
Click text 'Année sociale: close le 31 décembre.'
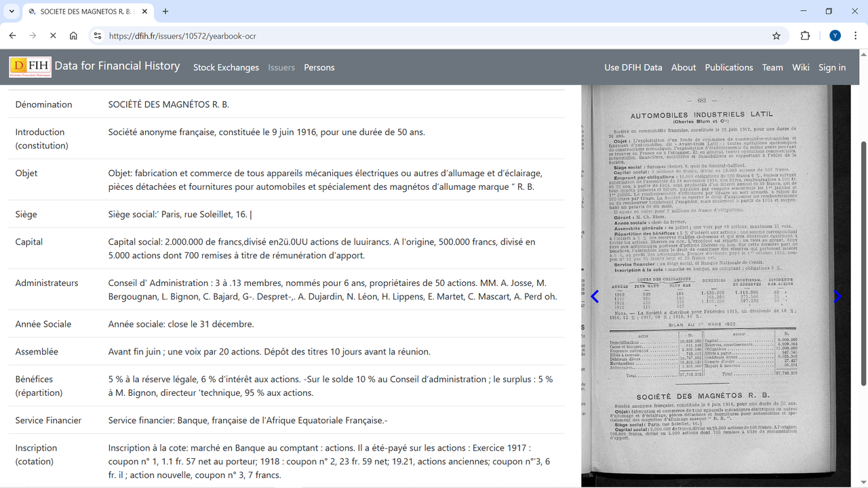coord(181,324)
